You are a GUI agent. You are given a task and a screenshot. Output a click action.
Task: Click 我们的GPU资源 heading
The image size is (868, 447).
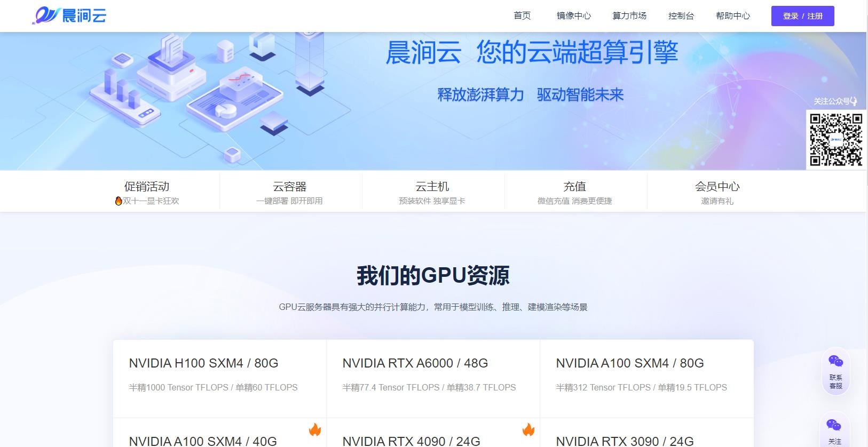(x=433, y=276)
